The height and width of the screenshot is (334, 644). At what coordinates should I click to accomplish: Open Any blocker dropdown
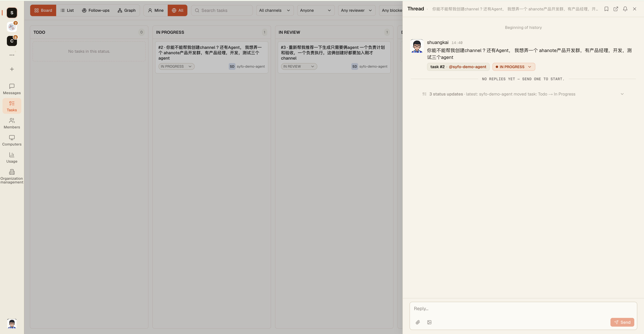pos(391,11)
